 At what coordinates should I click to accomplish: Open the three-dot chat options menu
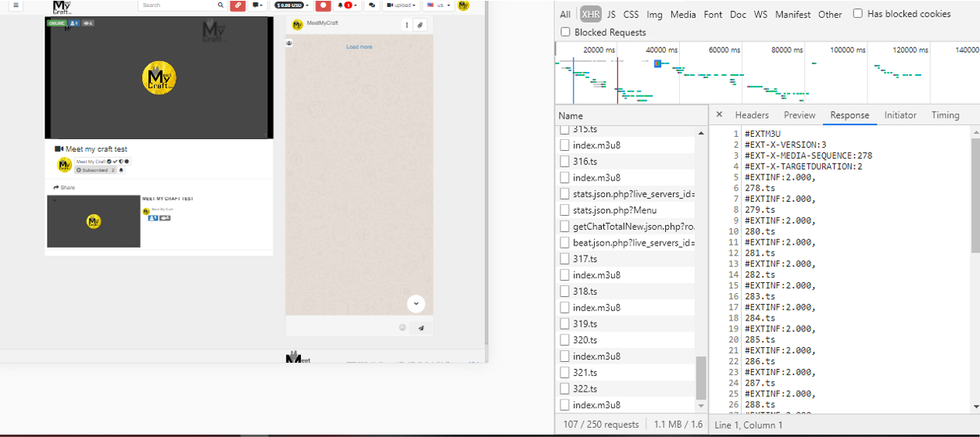[x=406, y=25]
